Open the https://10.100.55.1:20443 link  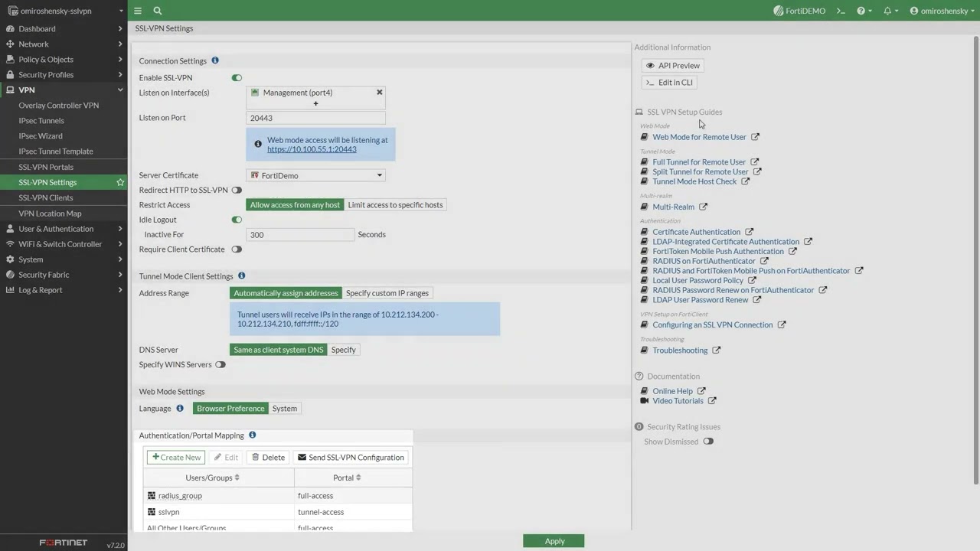coord(312,149)
